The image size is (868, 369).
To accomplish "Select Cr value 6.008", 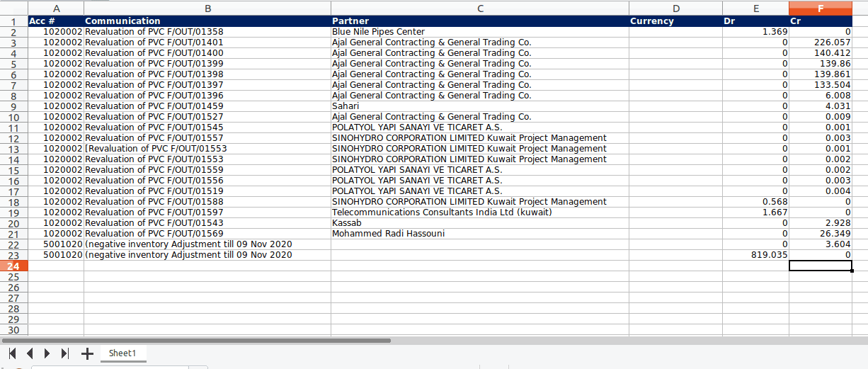I will (x=821, y=96).
